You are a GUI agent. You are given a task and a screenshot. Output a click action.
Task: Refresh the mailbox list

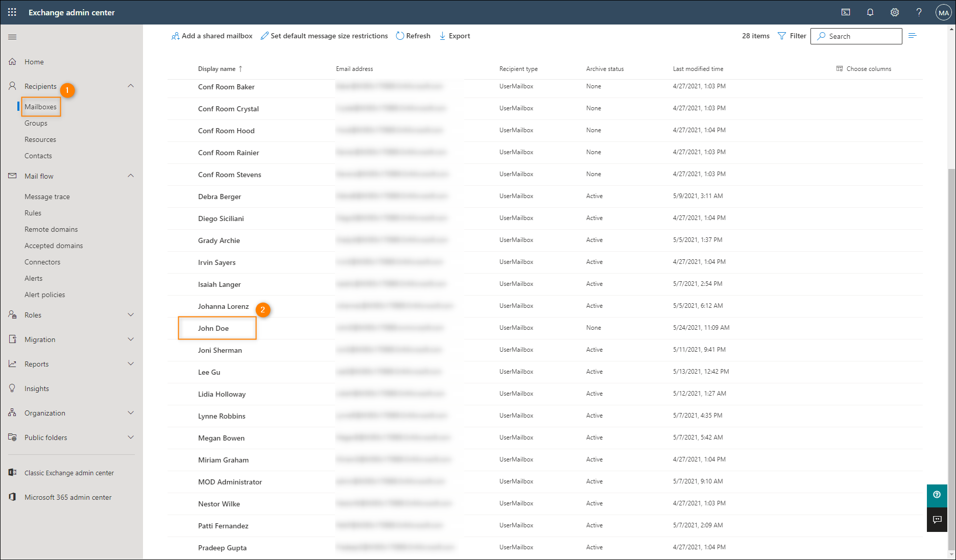point(413,36)
